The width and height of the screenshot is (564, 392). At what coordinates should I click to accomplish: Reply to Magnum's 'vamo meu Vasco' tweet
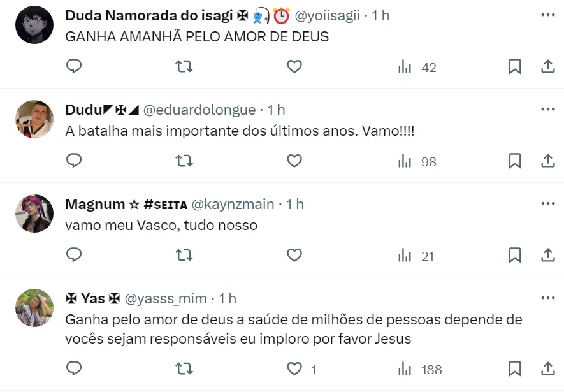click(74, 256)
